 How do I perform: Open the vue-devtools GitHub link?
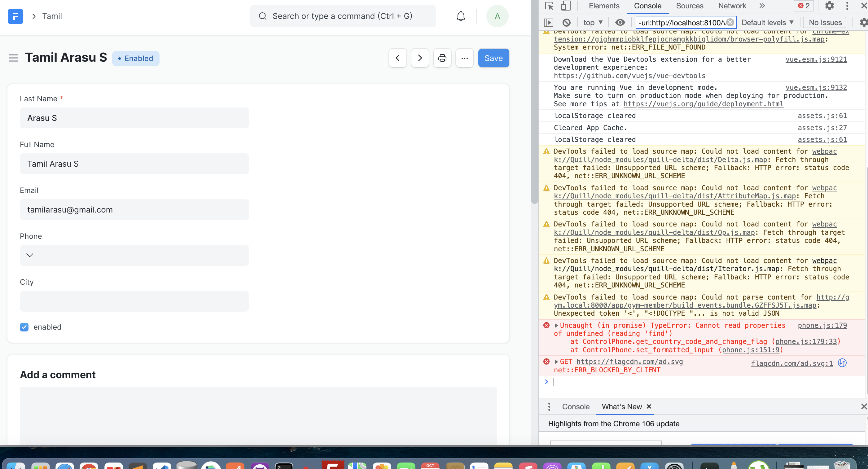pyautogui.click(x=629, y=76)
